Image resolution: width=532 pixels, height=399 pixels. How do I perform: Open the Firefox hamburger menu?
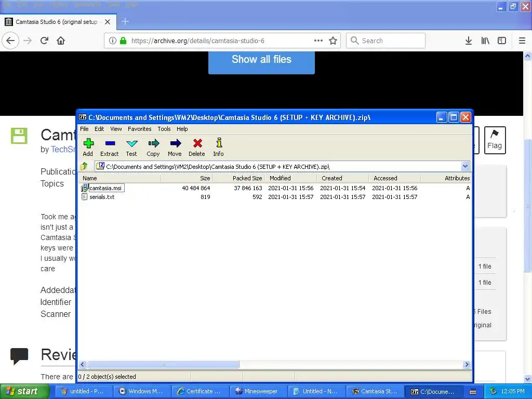tap(522, 41)
